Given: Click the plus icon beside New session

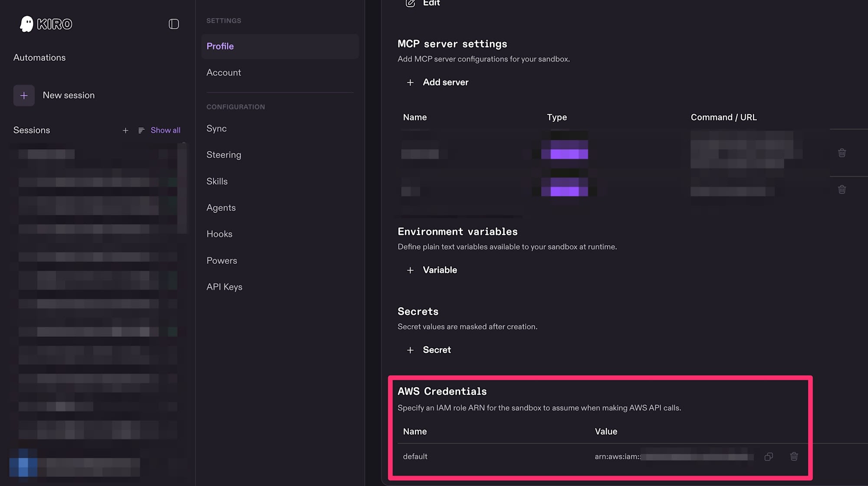Looking at the screenshot, I should (x=24, y=95).
